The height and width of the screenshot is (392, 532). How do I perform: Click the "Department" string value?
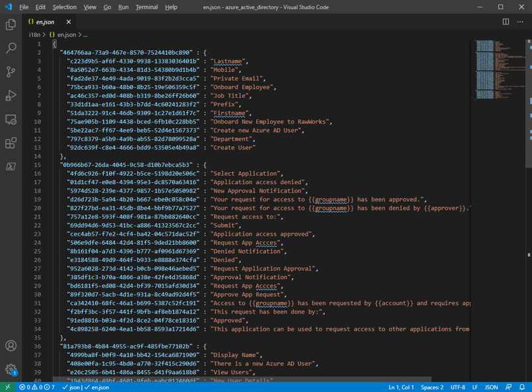[232, 139]
